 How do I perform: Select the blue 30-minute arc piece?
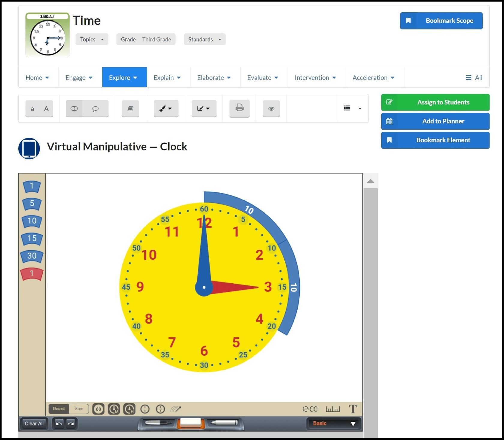point(32,256)
